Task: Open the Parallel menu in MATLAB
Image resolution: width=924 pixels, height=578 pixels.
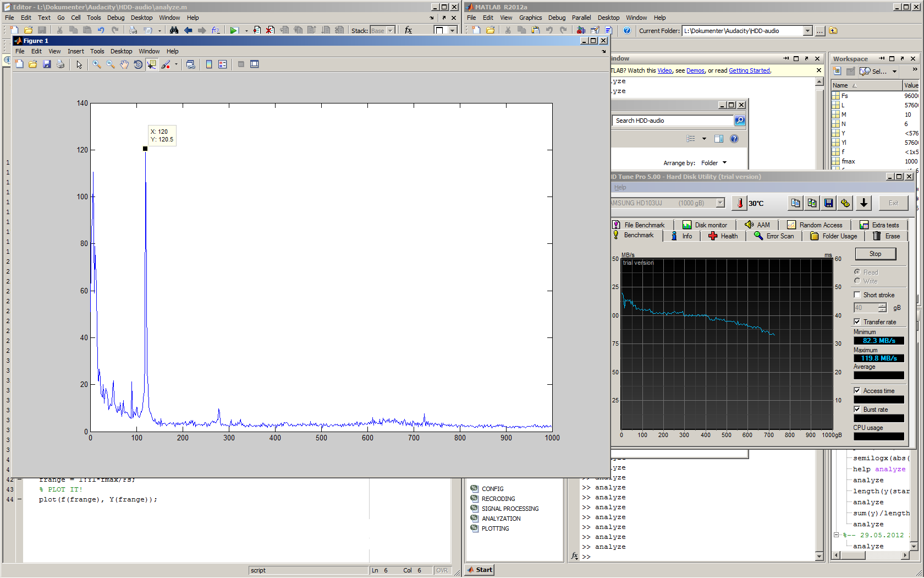Action: (581, 18)
